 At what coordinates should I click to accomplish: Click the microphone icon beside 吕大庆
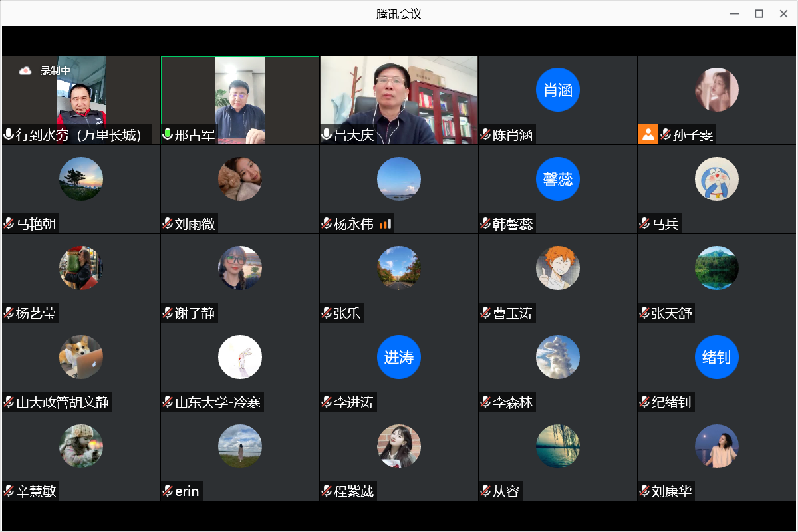pyautogui.click(x=327, y=135)
